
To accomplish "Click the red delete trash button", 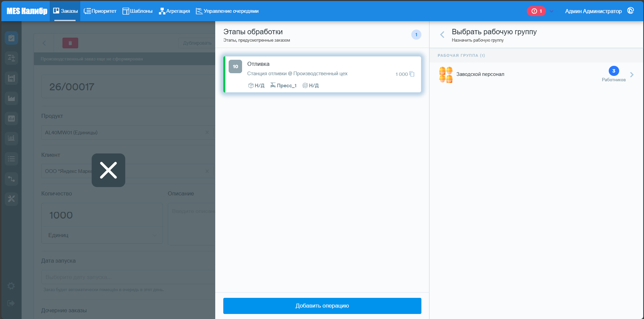I will click(70, 43).
